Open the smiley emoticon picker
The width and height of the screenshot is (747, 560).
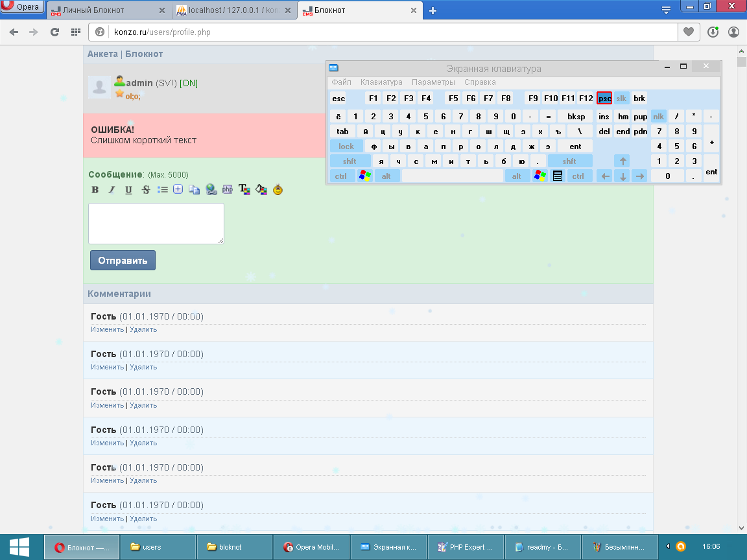278,190
